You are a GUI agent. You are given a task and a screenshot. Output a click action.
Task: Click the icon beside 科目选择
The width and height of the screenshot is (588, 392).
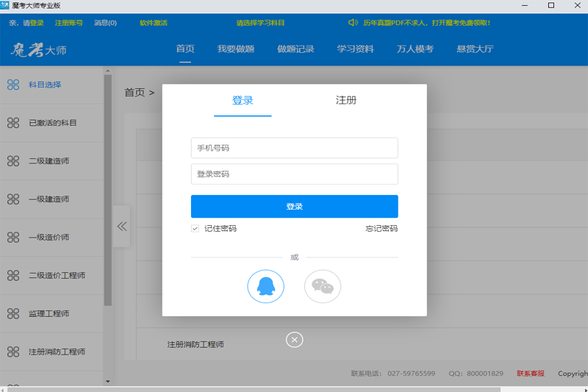tap(13, 85)
